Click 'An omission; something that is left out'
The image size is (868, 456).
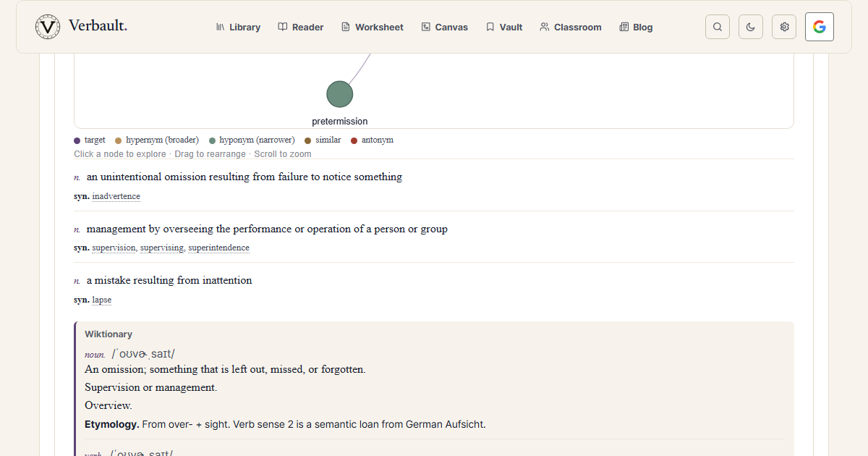click(x=225, y=369)
